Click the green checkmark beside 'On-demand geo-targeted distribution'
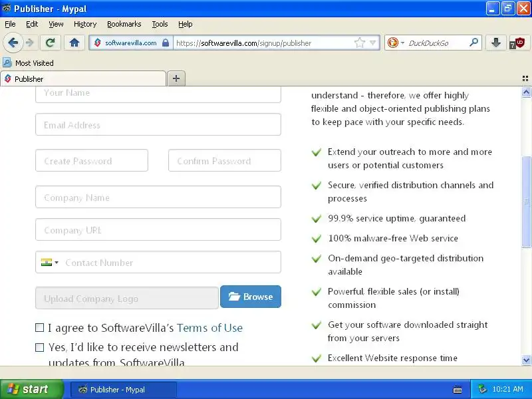 (x=317, y=259)
